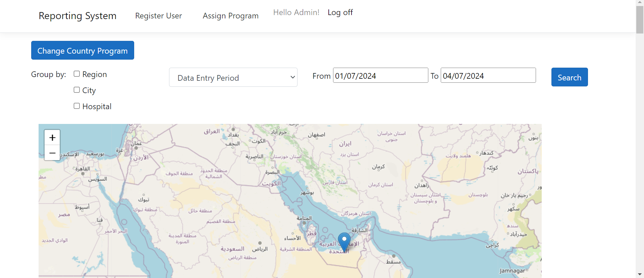Enable the Region group-by checkbox
The width and height of the screenshot is (644, 278).
[77, 74]
